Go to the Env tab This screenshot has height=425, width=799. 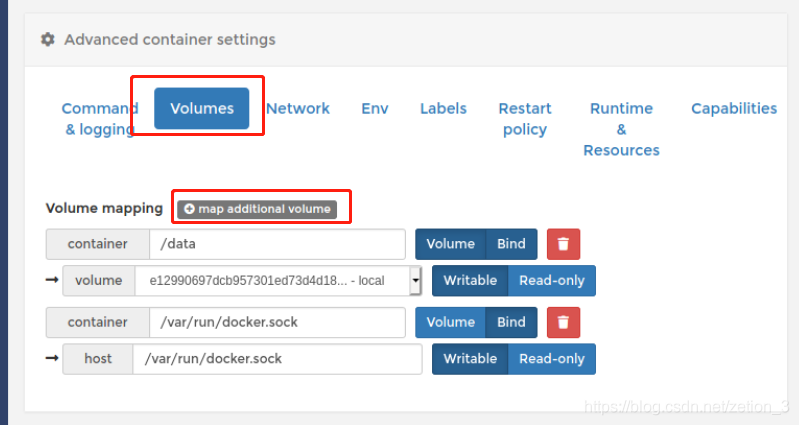coord(375,109)
